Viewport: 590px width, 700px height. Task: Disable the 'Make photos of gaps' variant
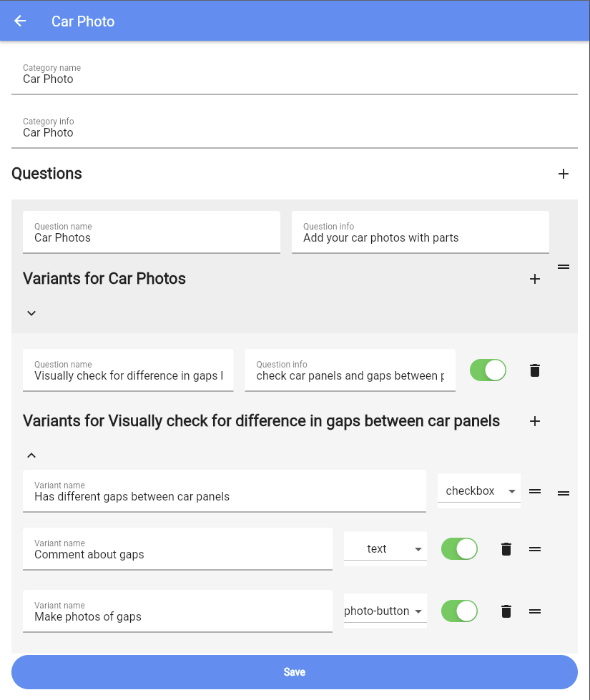tap(458, 611)
